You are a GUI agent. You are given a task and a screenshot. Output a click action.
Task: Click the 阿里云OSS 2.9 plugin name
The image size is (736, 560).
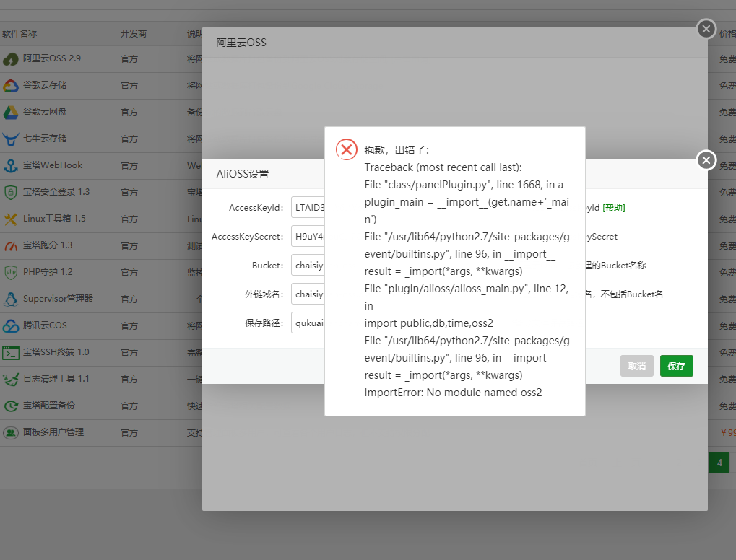click(x=52, y=58)
